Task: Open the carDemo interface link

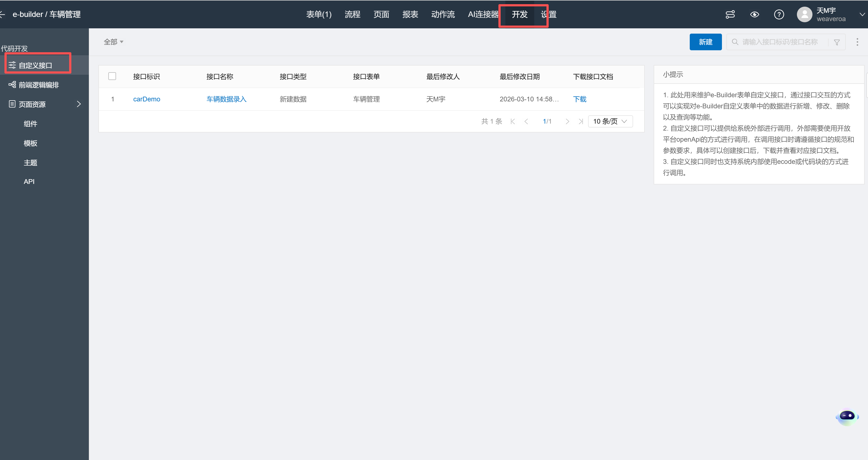Action: click(x=147, y=99)
